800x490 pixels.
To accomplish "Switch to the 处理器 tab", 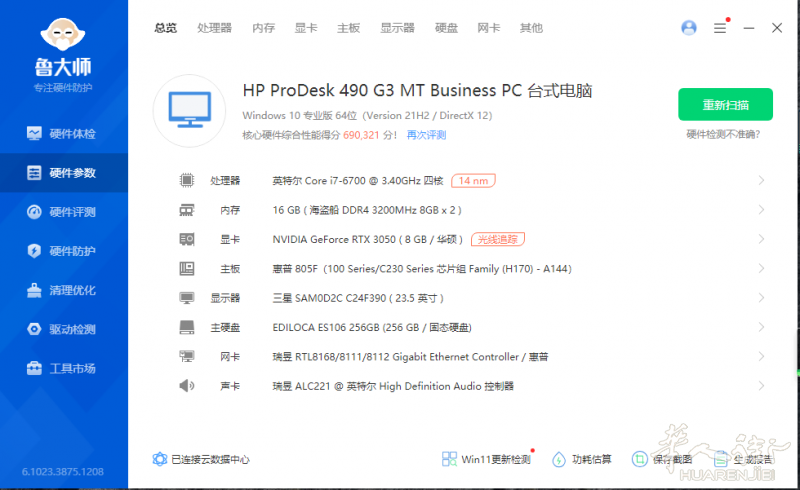I will (215, 28).
